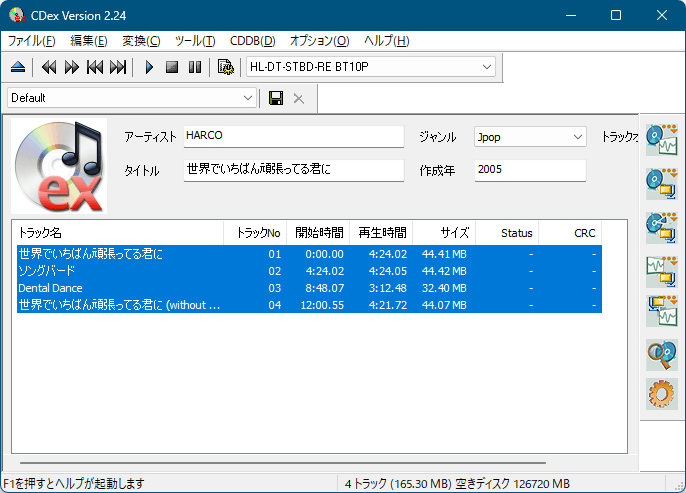Click the extract CD tracks to WAV icon
The width and height of the screenshot is (686, 493).
661,138
